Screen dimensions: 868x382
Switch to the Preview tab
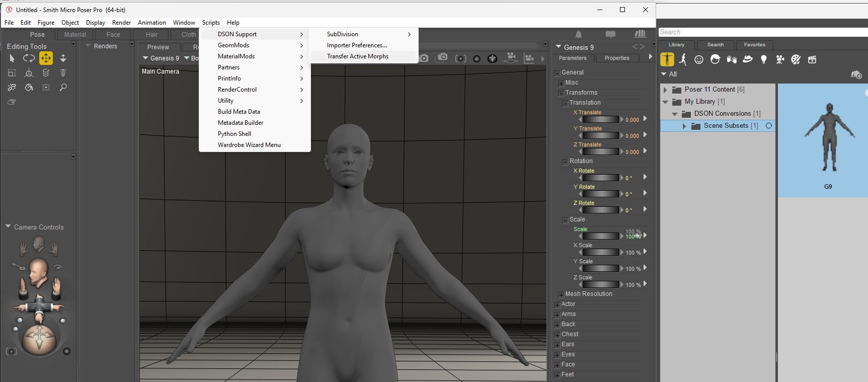tap(158, 47)
